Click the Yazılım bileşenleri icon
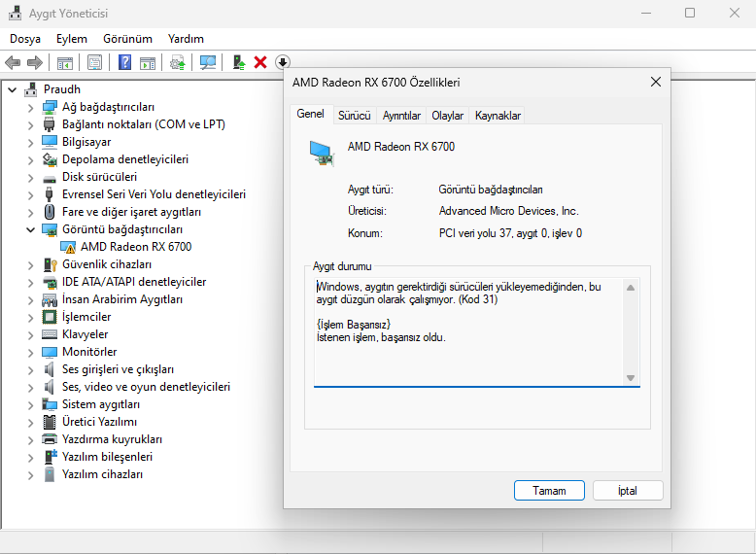Viewport: 756px width, 554px height. coord(51,457)
